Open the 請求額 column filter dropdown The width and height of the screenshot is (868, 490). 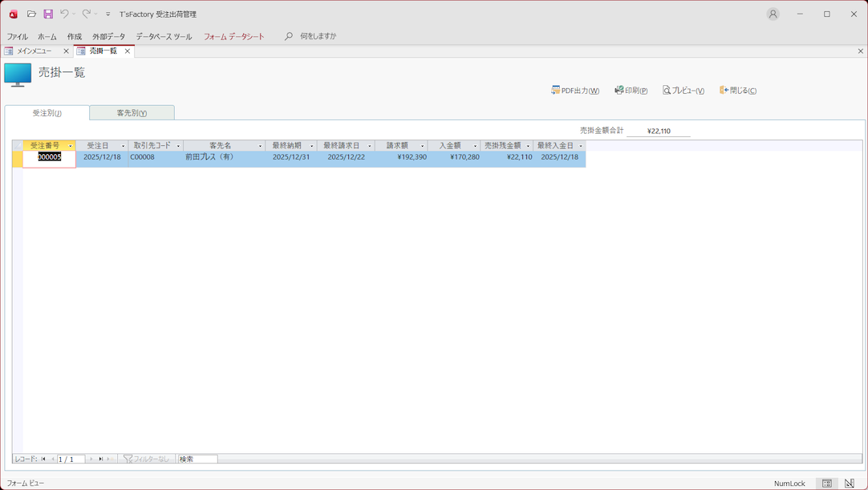point(422,146)
